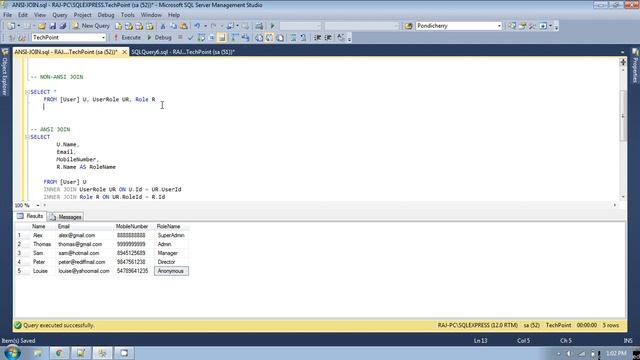
Task: Display the estimated execution plan
Action: click(x=201, y=38)
